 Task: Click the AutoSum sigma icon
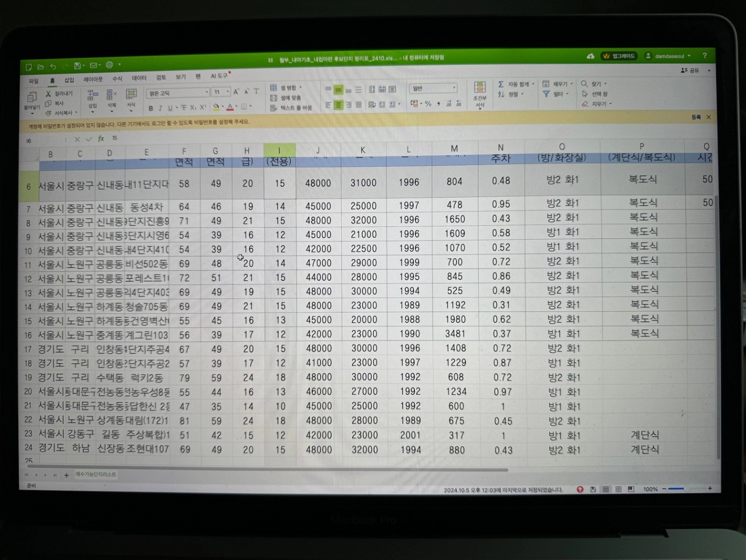(x=501, y=85)
